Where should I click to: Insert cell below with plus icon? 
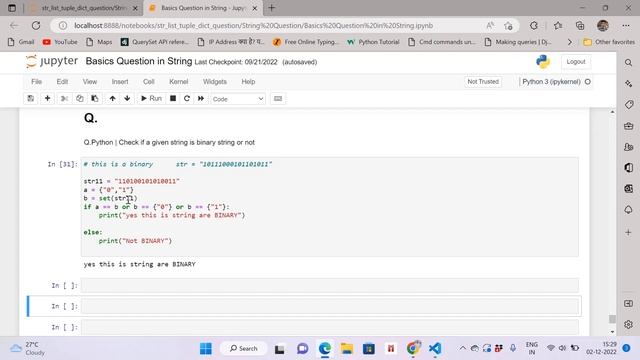click(x=47, y=99)
